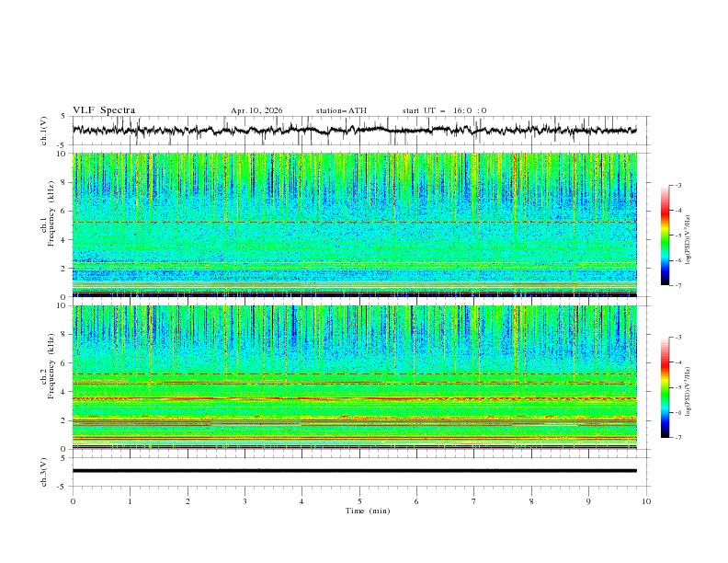The image size is (728, 563).
Task: Click the ch.3 flat waveform trace
Action: (354, 471)
